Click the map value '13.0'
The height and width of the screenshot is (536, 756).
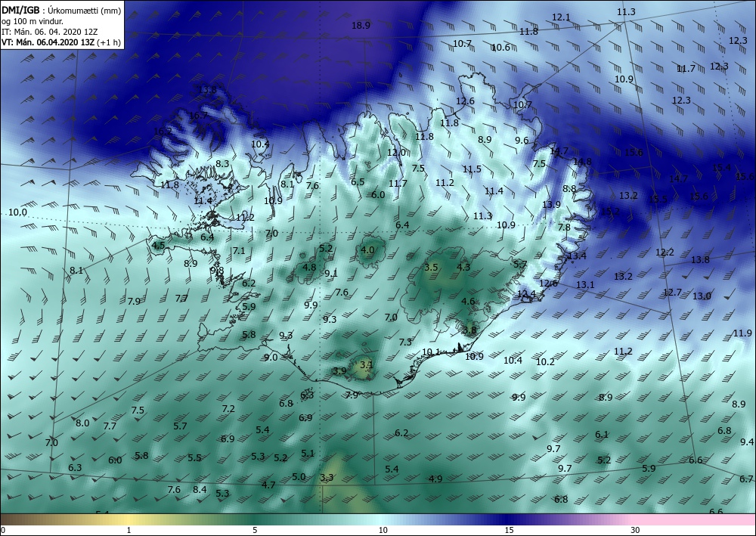702,296
